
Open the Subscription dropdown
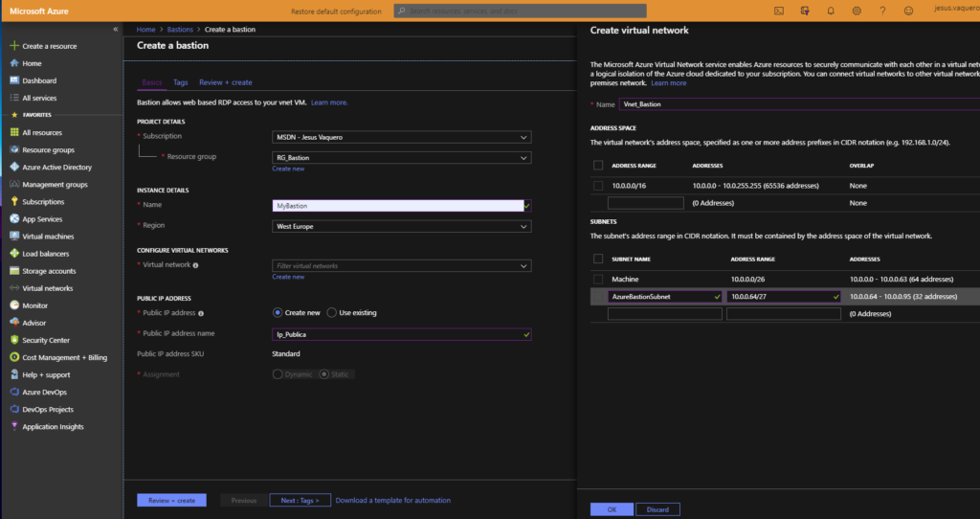(x=402, y=137)
